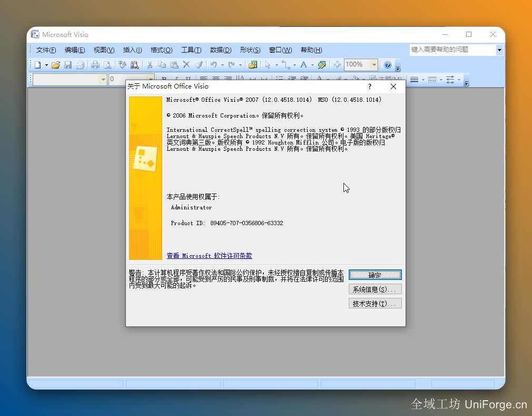The height and width of the screenshot is (416, 532).
Task: Click the 确定 button in About dialog
Action: 375,275
